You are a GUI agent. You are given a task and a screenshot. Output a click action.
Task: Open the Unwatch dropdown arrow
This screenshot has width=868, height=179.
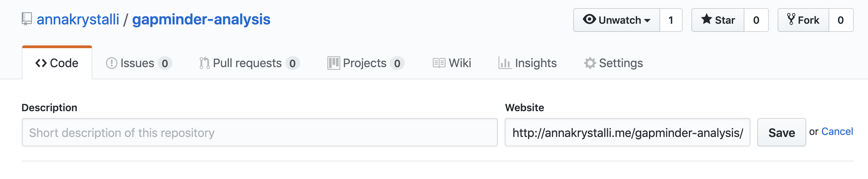pyautogui.click(x=647, y=20)
